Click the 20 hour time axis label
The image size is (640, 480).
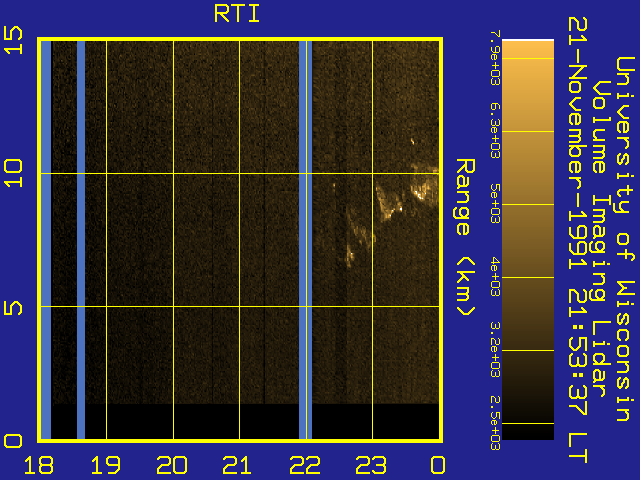point(172,465)
